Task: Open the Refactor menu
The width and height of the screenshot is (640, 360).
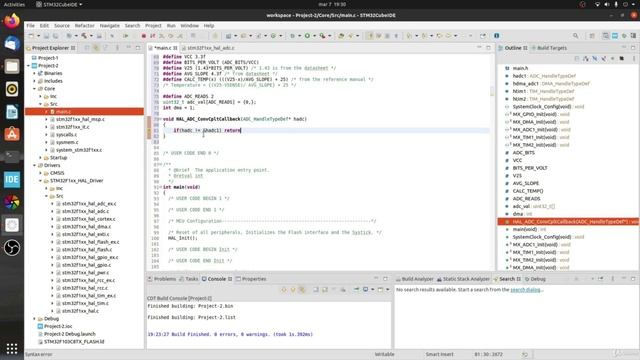Action: coord(84,25)
